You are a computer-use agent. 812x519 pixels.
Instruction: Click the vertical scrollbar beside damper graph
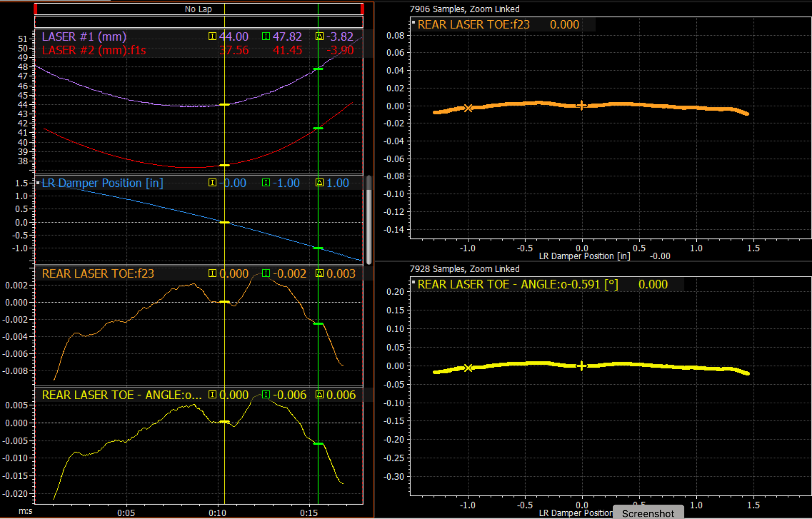tap(369, 220)
